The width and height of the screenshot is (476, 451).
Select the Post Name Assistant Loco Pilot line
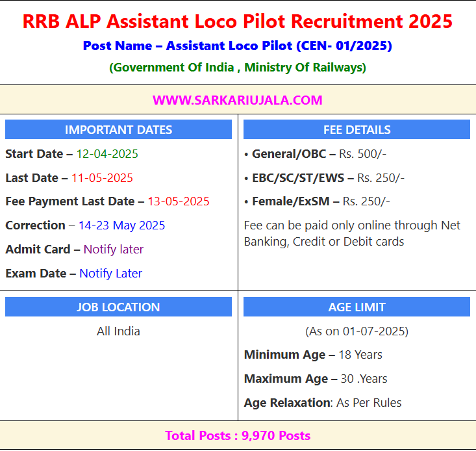click(238, 45)
